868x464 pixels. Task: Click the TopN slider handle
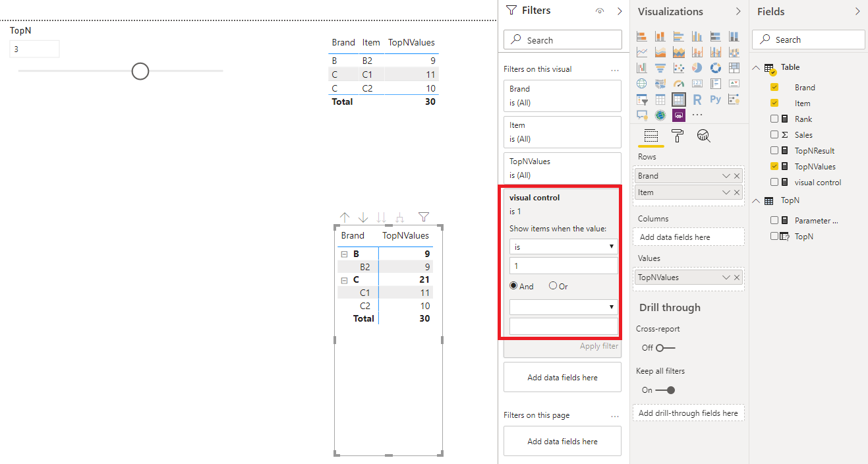(140, 71)
